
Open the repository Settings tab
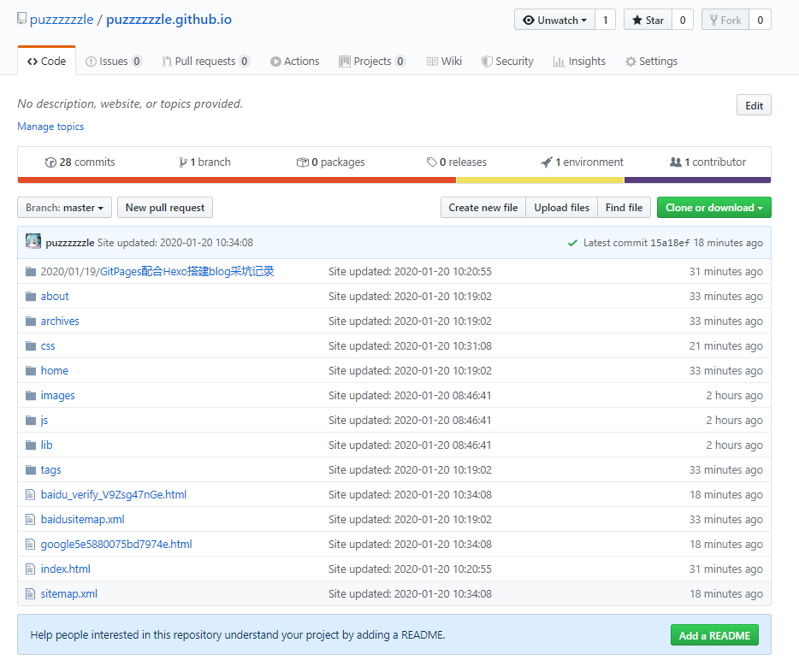(651, 61)
